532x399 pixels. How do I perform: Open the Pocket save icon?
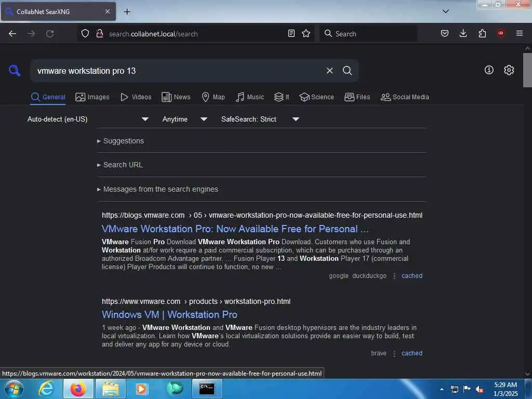click(445, 33)
